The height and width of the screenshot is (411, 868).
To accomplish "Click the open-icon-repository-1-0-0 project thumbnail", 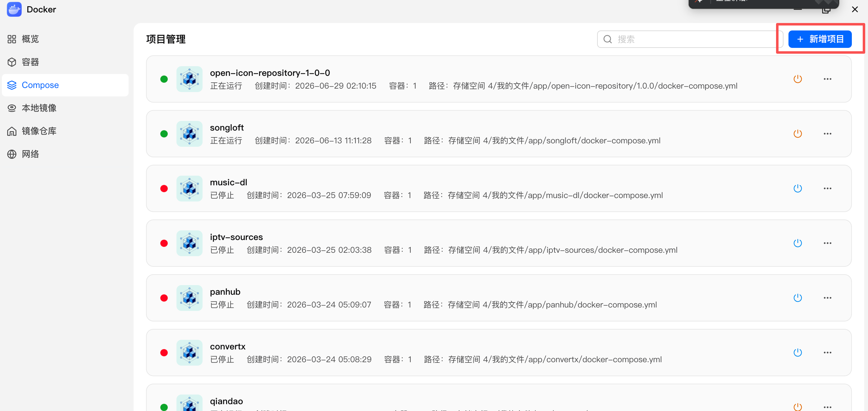I will 190,79.
